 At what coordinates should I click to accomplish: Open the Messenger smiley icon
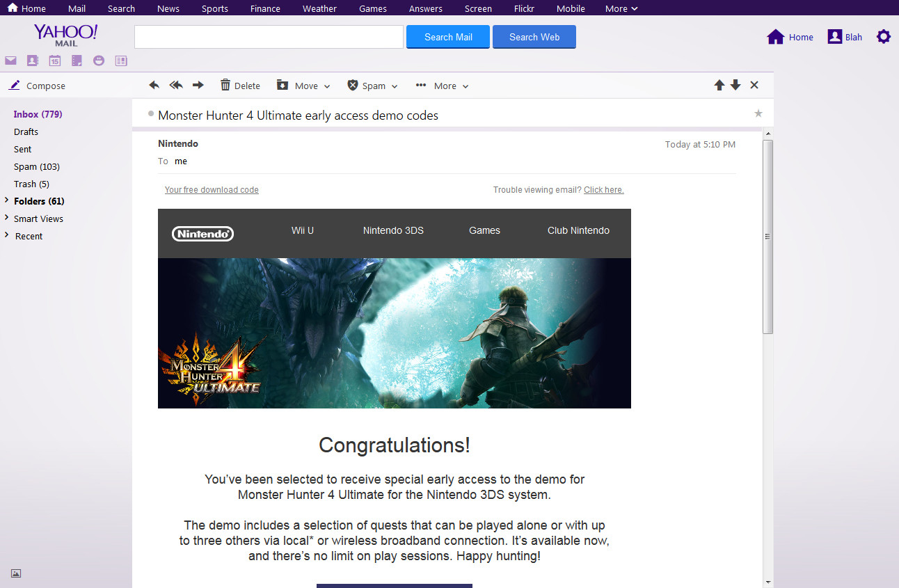99,61
